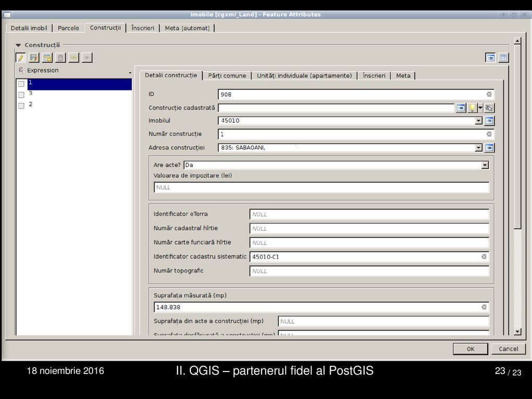Select Construcție cadastrată feature on map
This screenshot has width=532, height=399.
[489, 108]
